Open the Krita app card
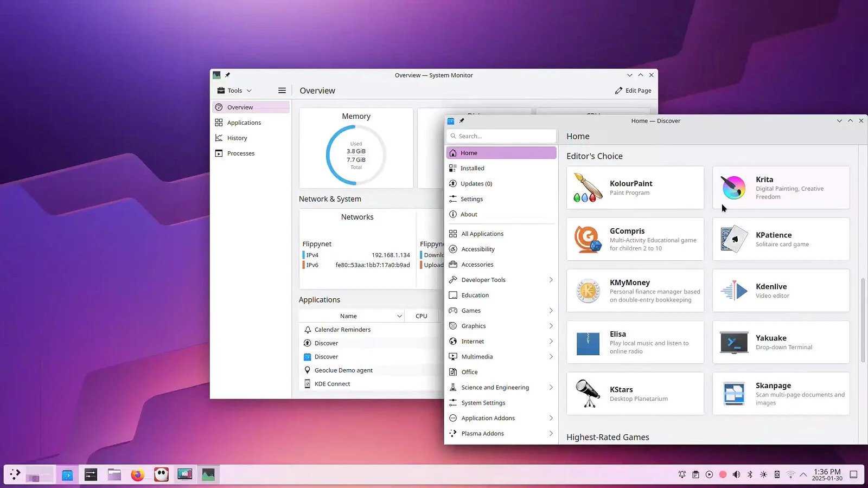The width and height of the screenshot is (868, 488). (x=781, y=188)
